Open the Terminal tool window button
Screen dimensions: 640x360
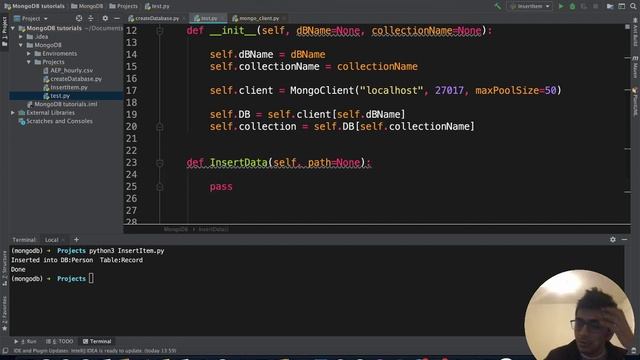(x=97, y=341)
